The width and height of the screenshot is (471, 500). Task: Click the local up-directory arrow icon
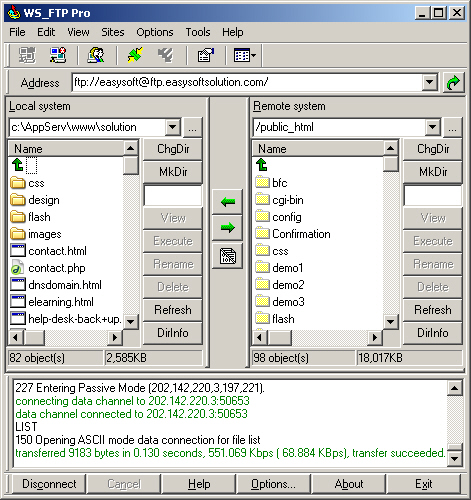17,165
